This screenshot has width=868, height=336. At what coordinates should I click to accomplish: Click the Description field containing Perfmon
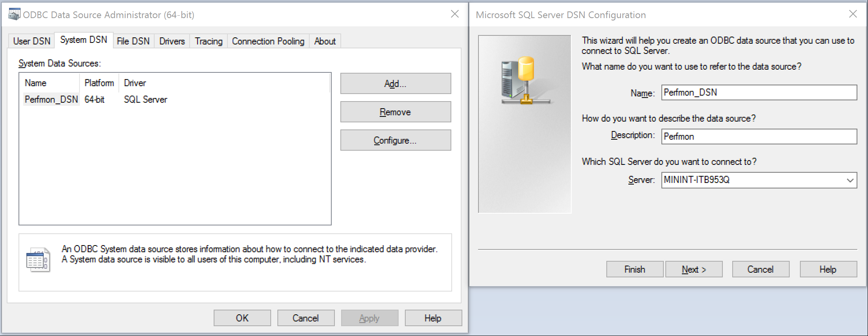click(x=759, y=137)
